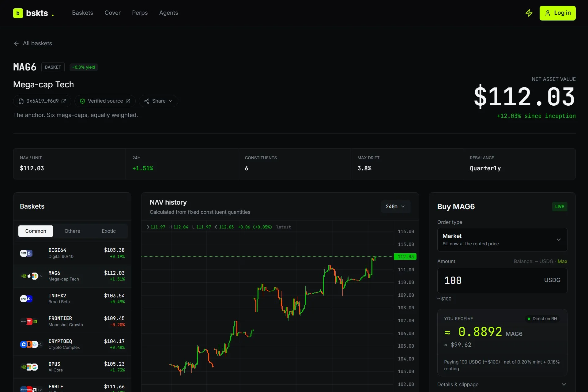Open the Verified source link
This screenshot has height=392, width=588.
105,101
